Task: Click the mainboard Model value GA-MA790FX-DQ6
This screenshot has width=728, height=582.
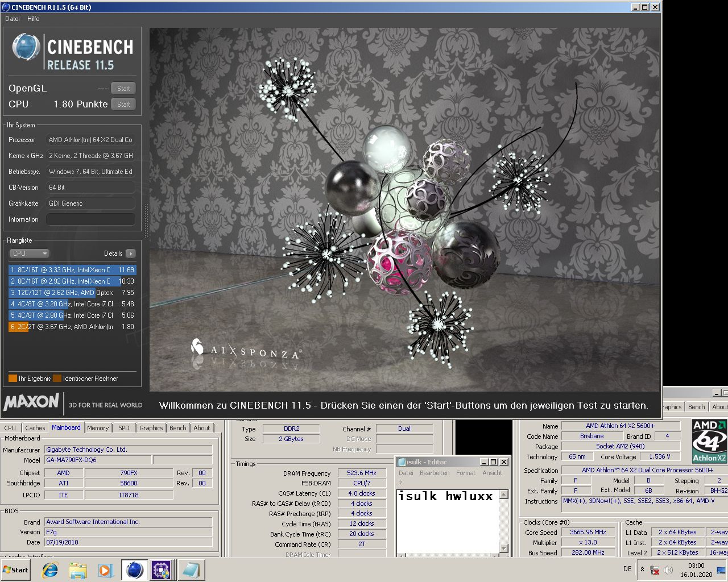Action: coord(98,460)
